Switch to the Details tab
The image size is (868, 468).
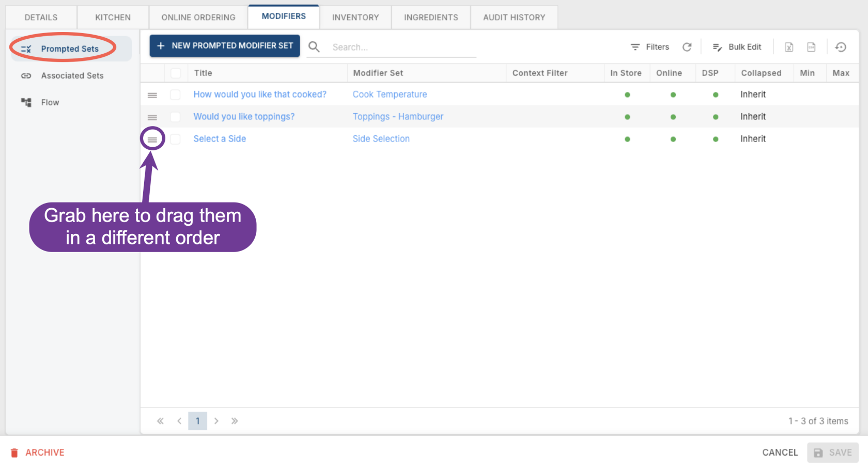pyautogui.click(x=41, y=18)
